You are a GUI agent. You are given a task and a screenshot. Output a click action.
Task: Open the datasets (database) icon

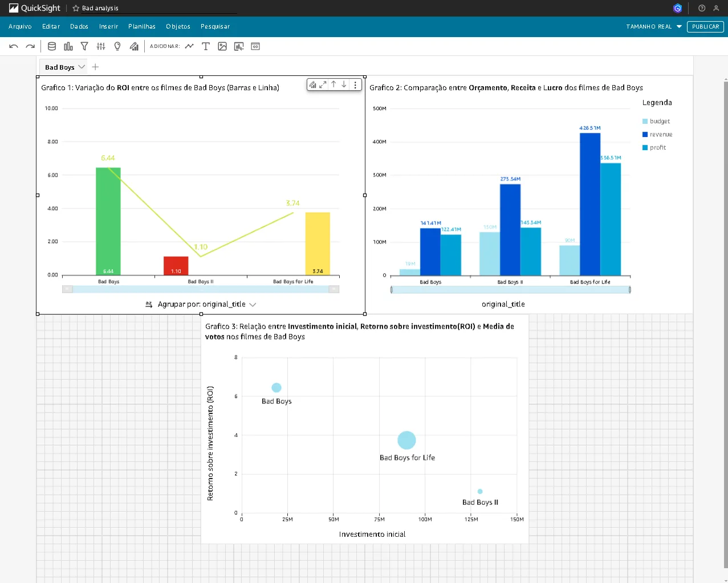[x=52, y=46]
